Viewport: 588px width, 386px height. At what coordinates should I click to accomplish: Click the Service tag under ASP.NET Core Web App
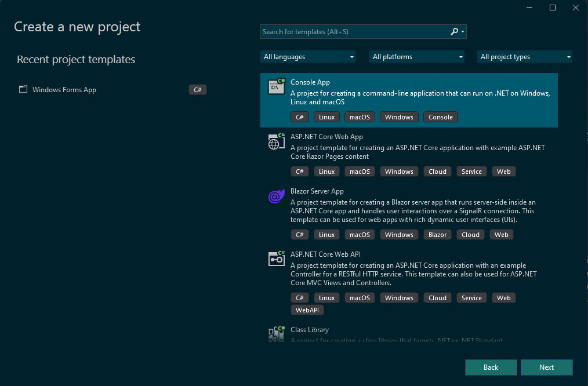(x=471, y=171)
